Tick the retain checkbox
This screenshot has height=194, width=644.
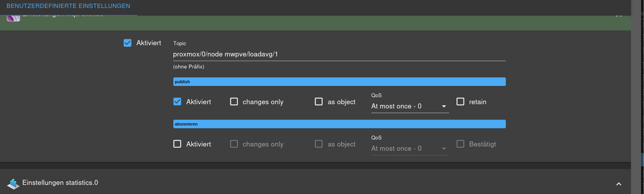460,101
